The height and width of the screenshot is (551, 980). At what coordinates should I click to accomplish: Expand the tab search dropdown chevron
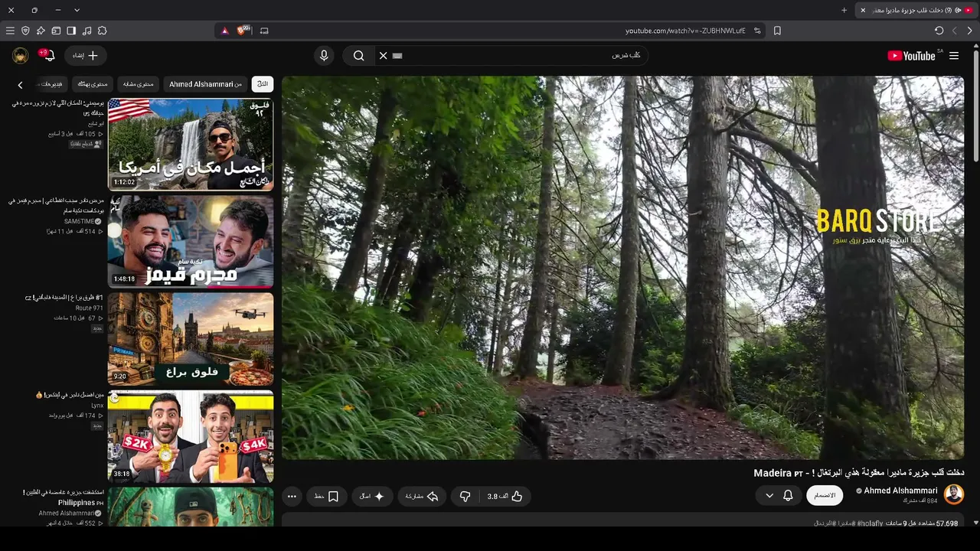coord(77,10)
